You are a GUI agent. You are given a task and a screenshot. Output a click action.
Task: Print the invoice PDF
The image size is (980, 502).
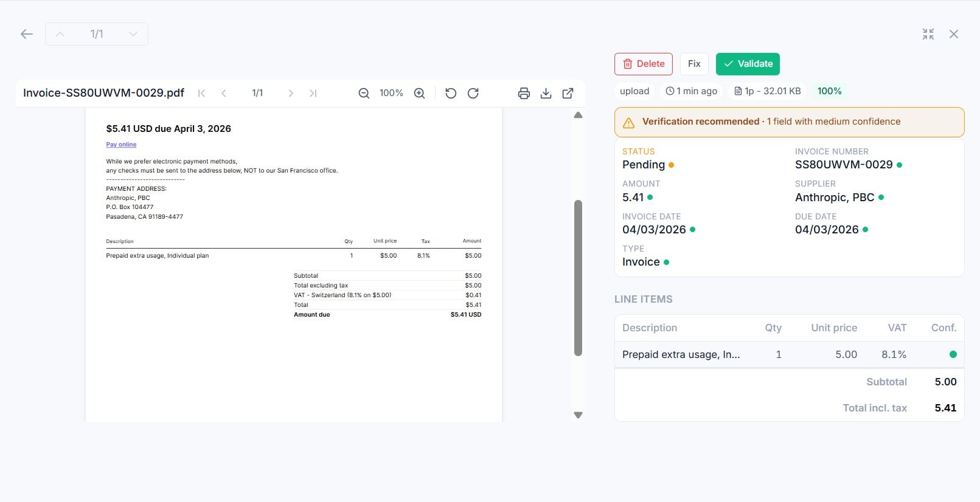524,93
